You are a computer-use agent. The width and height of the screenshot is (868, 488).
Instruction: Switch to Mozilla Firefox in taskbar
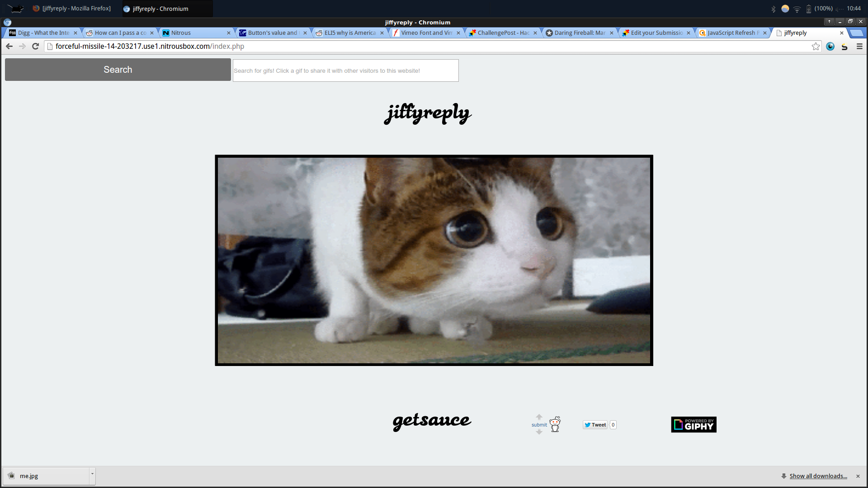(x=72, y=9)
